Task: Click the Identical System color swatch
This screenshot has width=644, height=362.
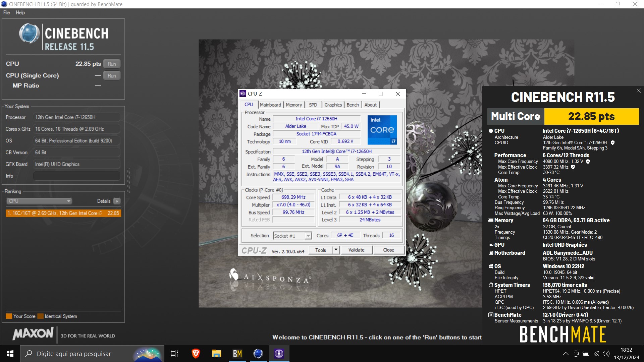Action: pos(41,316)
